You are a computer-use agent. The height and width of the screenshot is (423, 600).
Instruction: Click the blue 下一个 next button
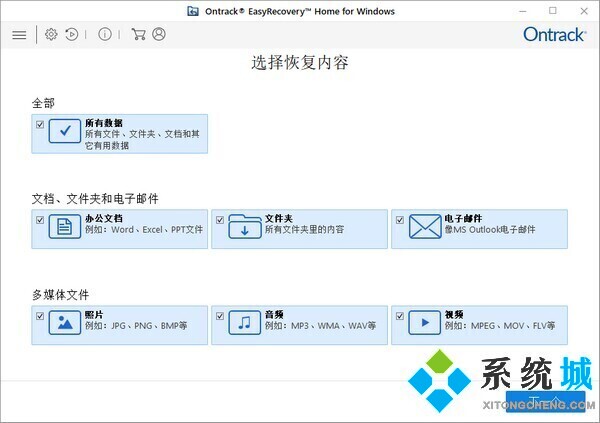547,401
